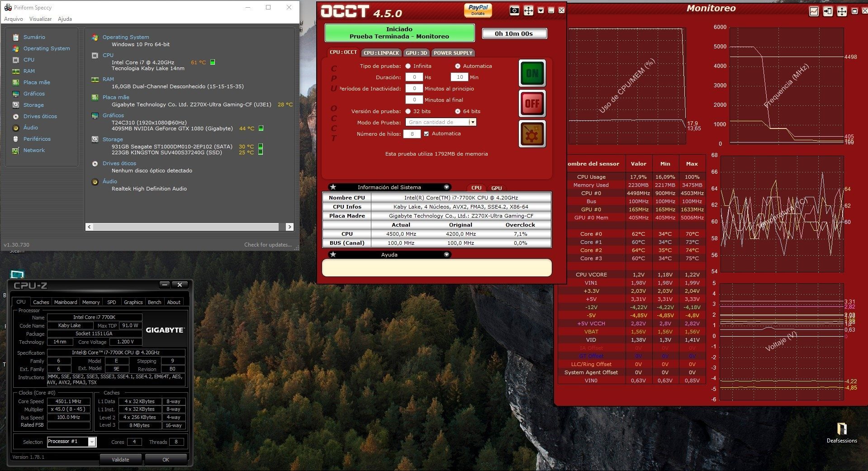Click Speccy horizontal scrollbar right arrow
The image size is (868, 471).
[289, 227]
